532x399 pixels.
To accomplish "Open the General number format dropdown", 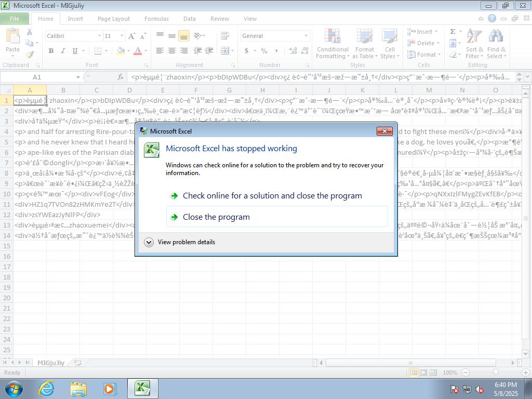I will [x=306, y=36].
